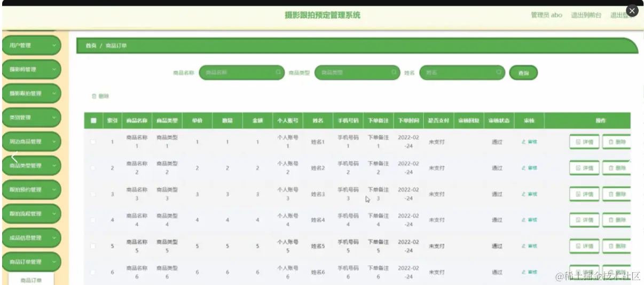Select the 商品订单 submenu item
Image resolution: width=644 pixels, height=285 pixels.
click(x=31, y=280)
